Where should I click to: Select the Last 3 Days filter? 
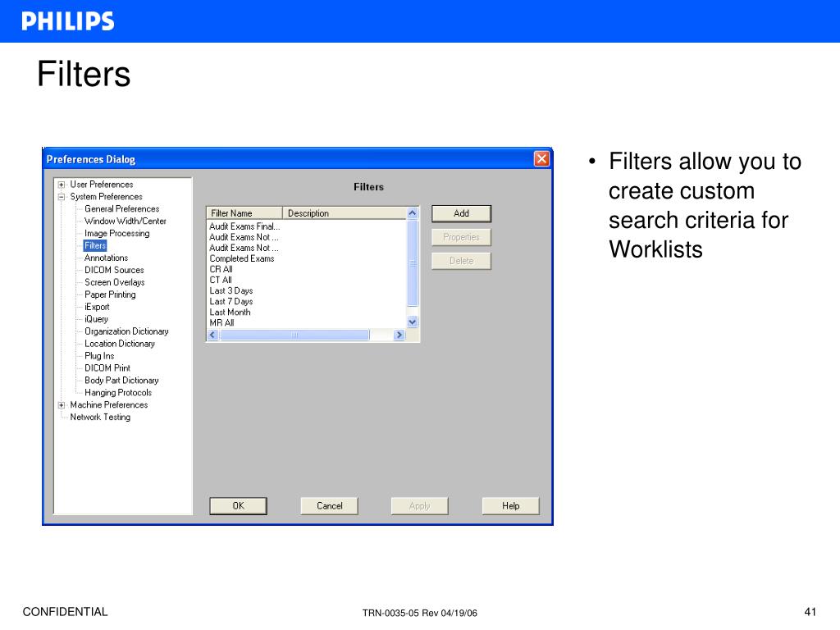(x=231, y=291)
